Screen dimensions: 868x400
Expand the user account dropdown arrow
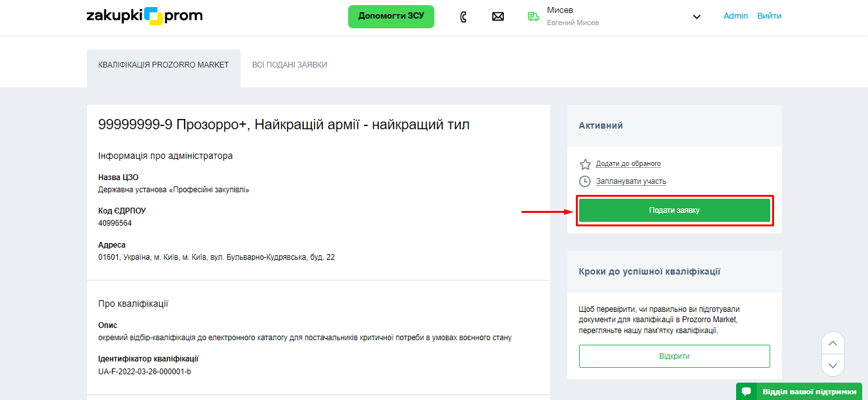(x=696, y=17)
